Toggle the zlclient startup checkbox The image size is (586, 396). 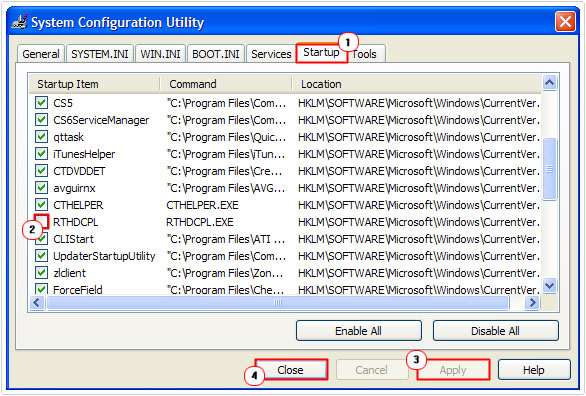point(41,273)
